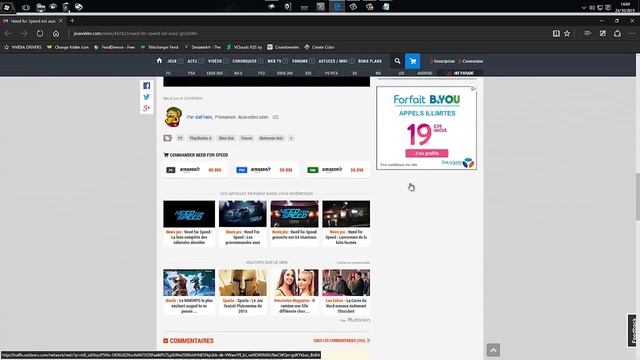The image size is (640, 360).
Task: Click the page vertical scrollbar thumb
Action: 637,197
